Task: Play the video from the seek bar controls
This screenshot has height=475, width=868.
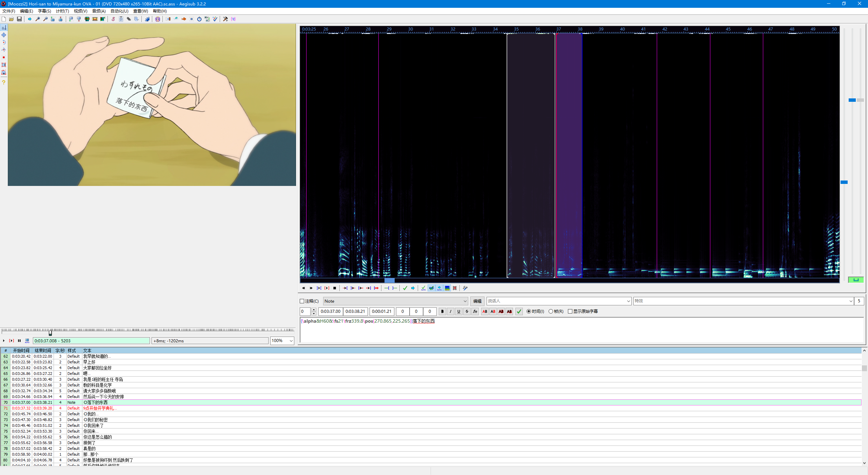Action: 4,341
